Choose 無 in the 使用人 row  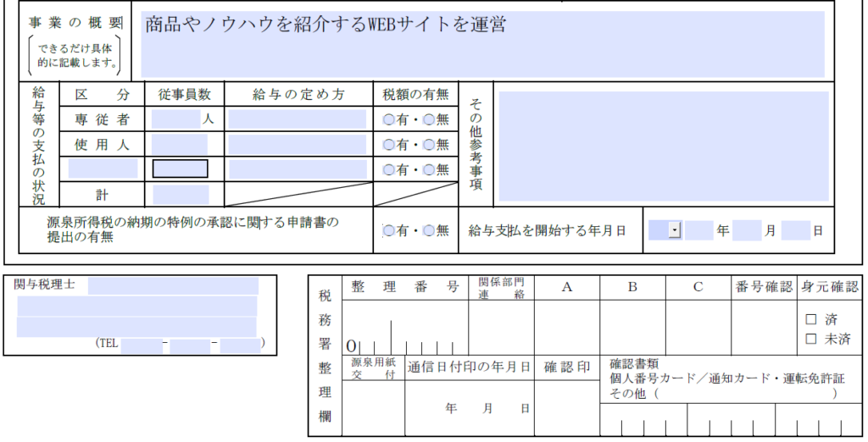(x=429, y=145)
